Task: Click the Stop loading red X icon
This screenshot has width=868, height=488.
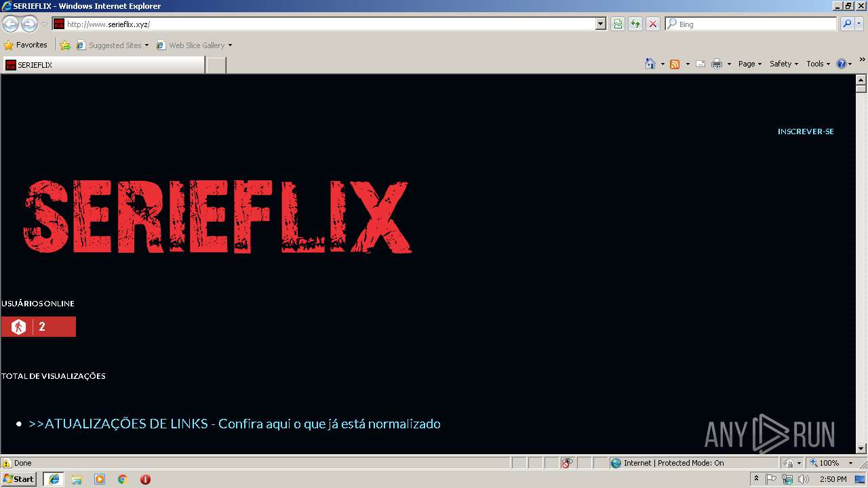Action: [x=652, y=24]
